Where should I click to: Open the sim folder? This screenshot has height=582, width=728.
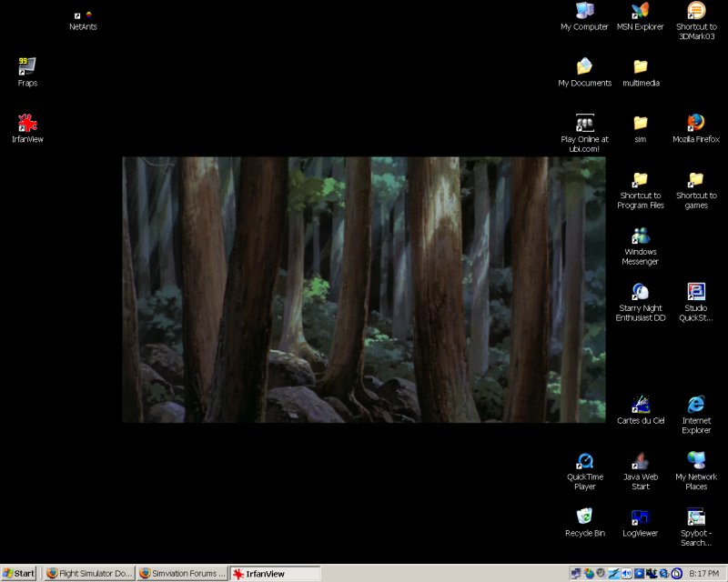click(x=641, y=123)
